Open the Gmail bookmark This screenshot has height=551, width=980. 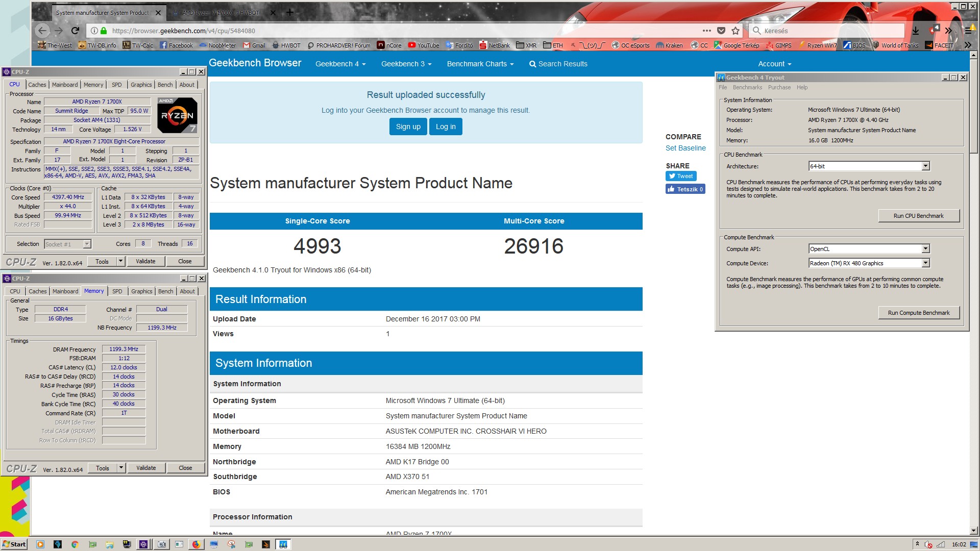(x=254, y=45)
